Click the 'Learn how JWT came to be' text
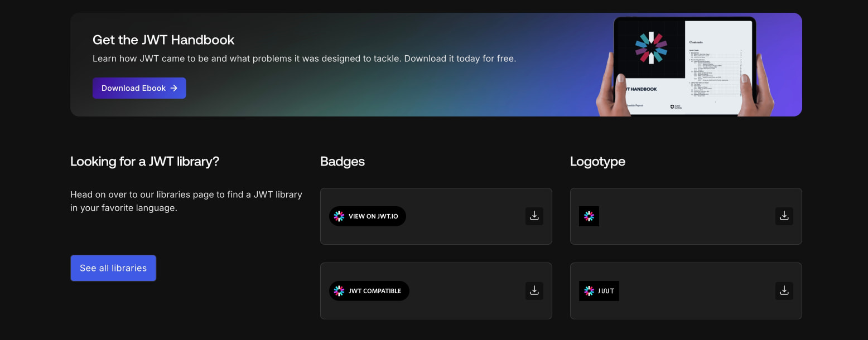This screenshot has width=868, height=340. click(x=304, y=59)
